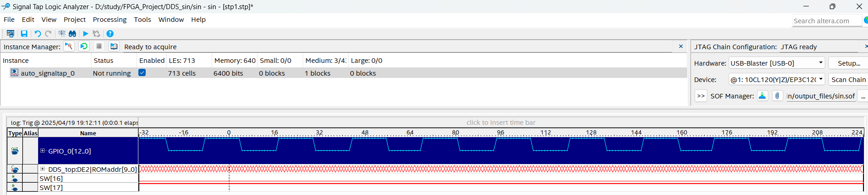Open help via question mark icon
This screenshot has width=868, height=195.
[110, 34]
